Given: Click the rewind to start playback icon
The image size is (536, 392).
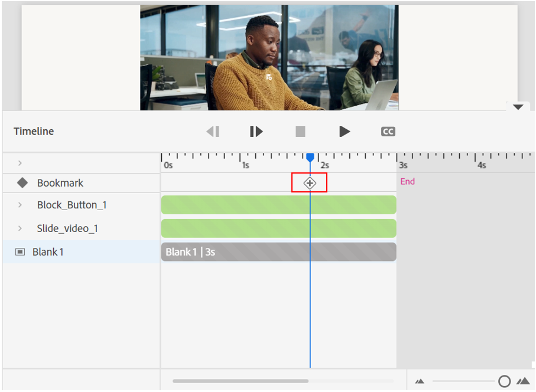Looking at the screenshot, I should [x=213, y=132].
